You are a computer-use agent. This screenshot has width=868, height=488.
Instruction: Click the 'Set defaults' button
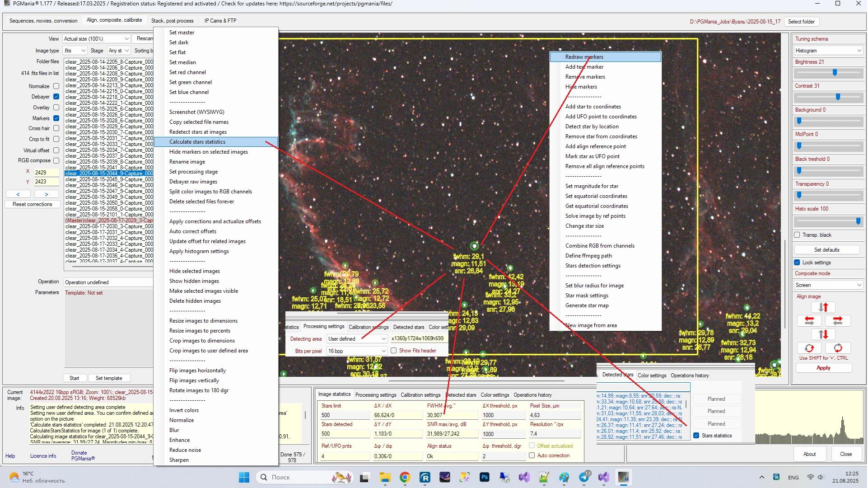tap(826, 250)
